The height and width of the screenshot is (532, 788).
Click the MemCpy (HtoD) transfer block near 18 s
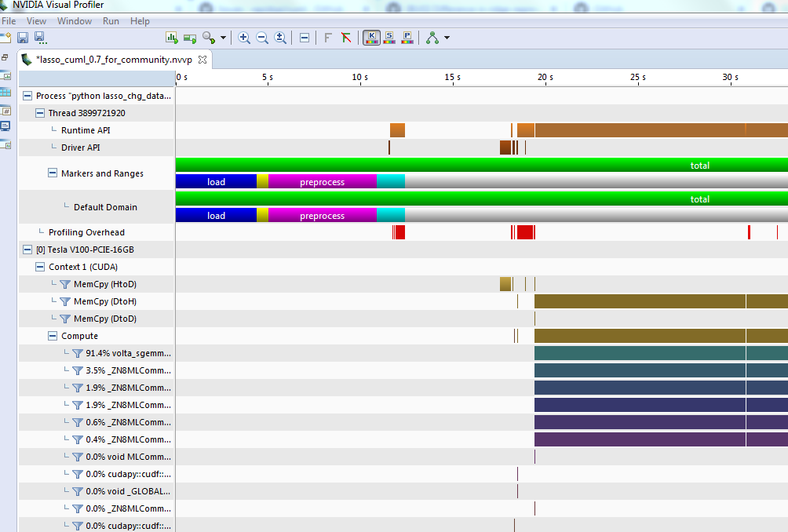click(x=505, y=284)
